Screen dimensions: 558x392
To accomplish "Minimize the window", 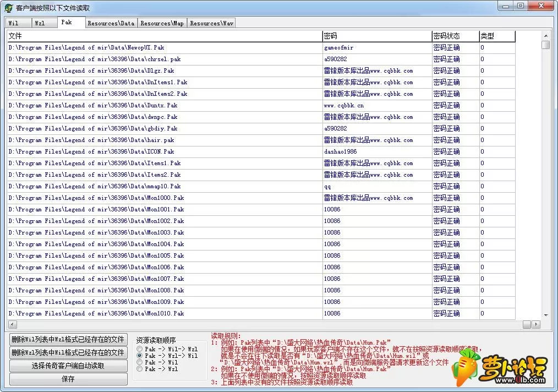I will (506, 6).
